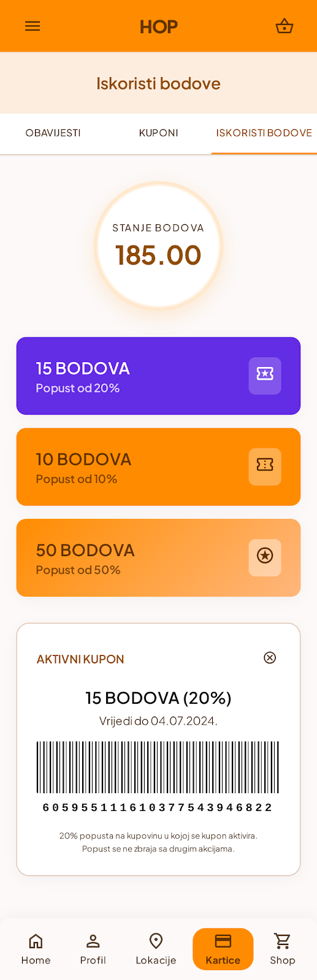
Task: Open the Shop cart tab
Action: [283, 949]
